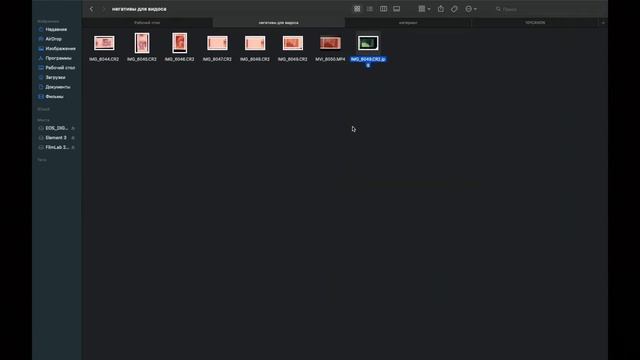This screenshot has width=640, height=360.
Task: Click the window title негативы для видоса
Action: tap(139, 9)
